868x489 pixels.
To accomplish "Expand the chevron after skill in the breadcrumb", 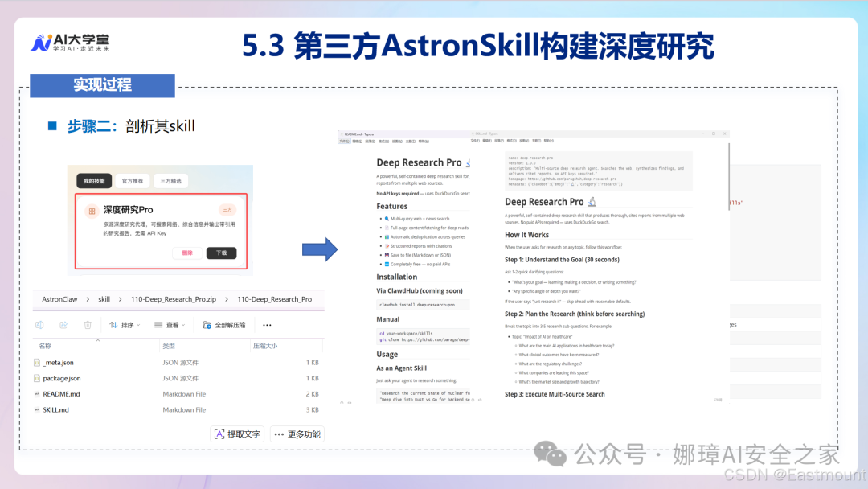I will (x=120, y=300).
